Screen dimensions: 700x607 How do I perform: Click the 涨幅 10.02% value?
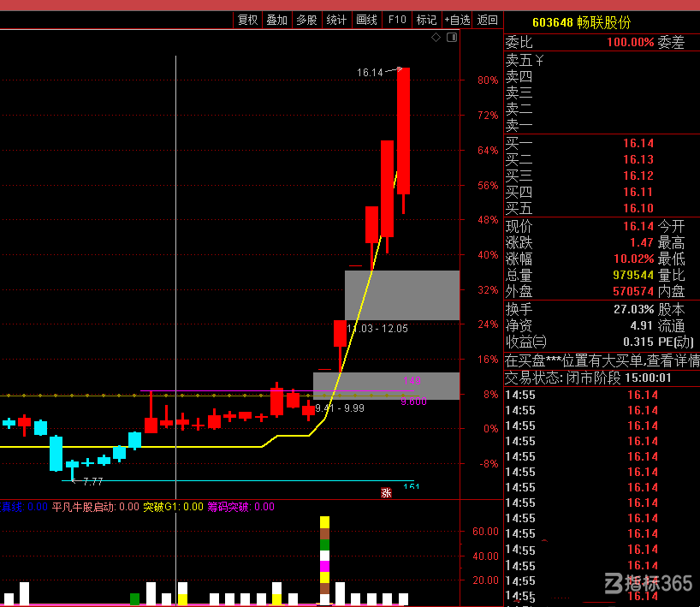click(x=634, y=259)
